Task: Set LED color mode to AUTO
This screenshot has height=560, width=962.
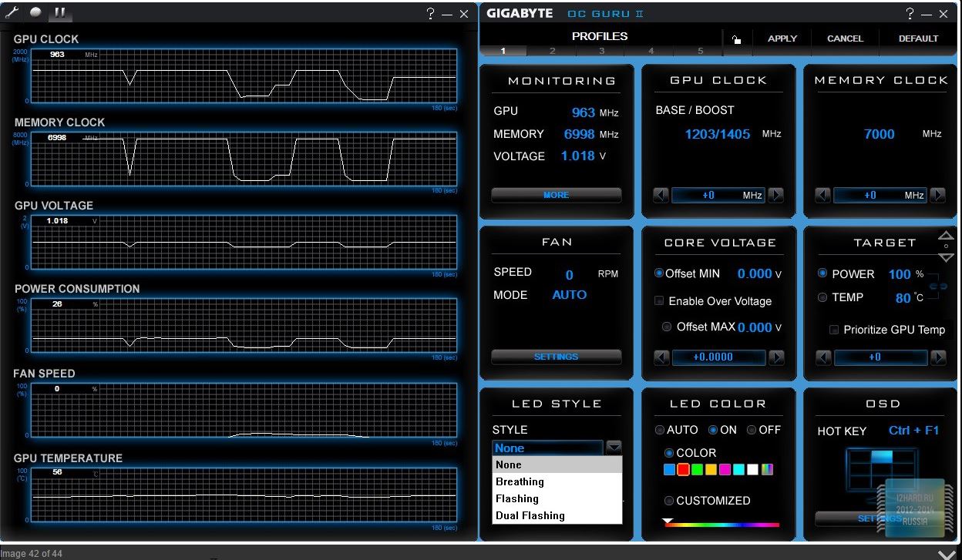Action: click(660, 430)
